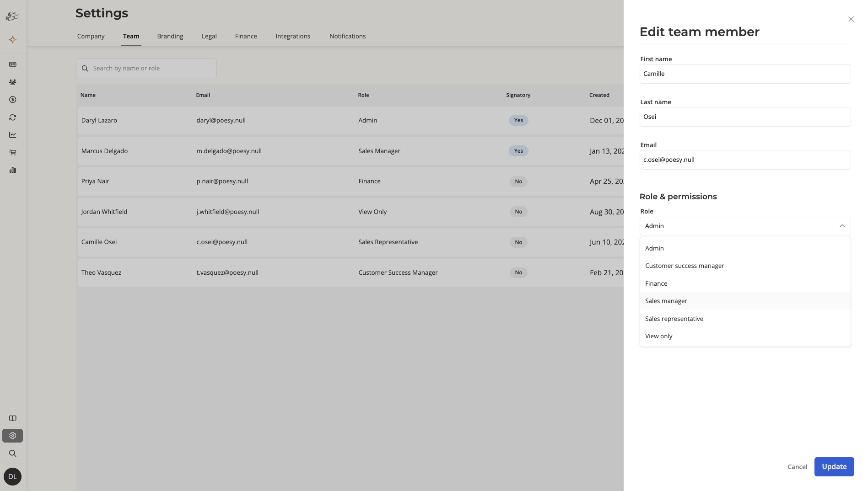
Task: Click the settings gear icon in sidebar
Action: 13,436
